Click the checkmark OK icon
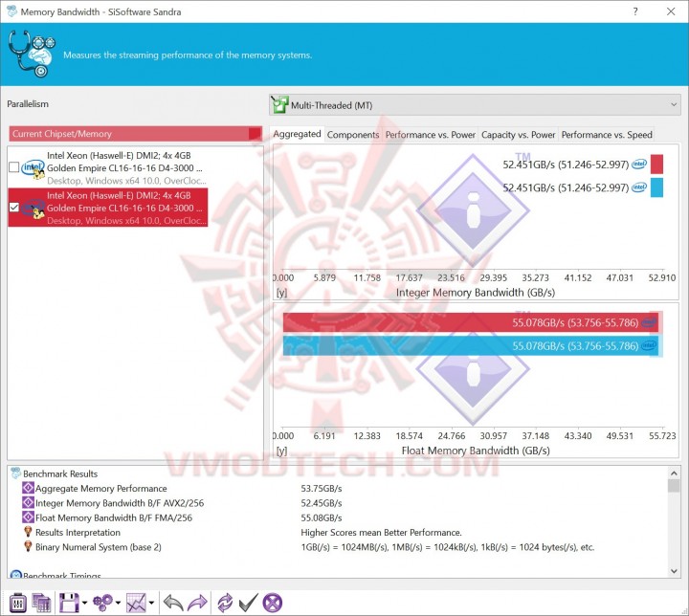The width and height of the screenshot is (689, 616). click(248, 603)
